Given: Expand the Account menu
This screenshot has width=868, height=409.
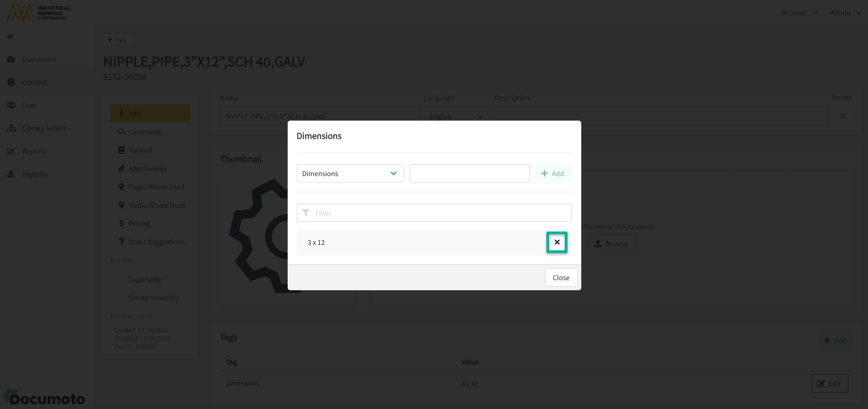Looking at the screenshot, I should coord(799,13).
